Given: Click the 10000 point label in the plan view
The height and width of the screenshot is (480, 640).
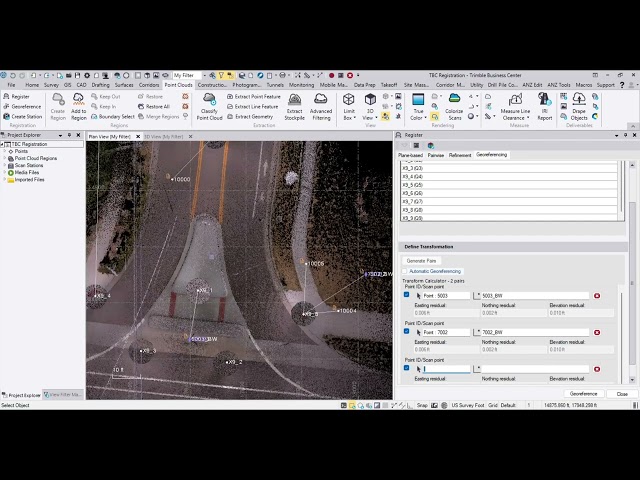Looking at the screenshot, I should point(182,179).
